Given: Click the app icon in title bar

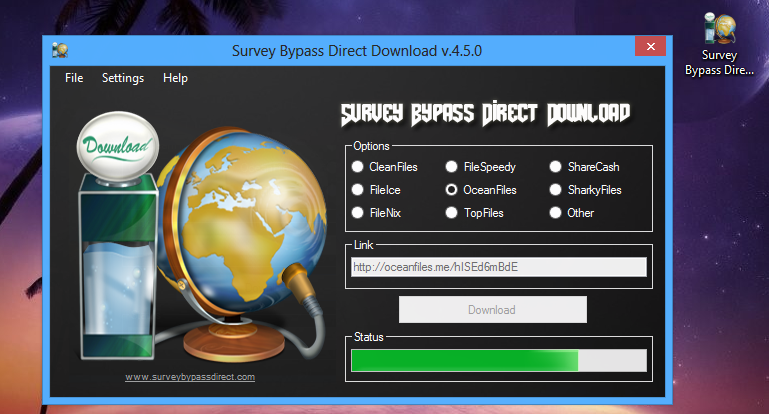Looking at the screenshot, I should [60, 50].
